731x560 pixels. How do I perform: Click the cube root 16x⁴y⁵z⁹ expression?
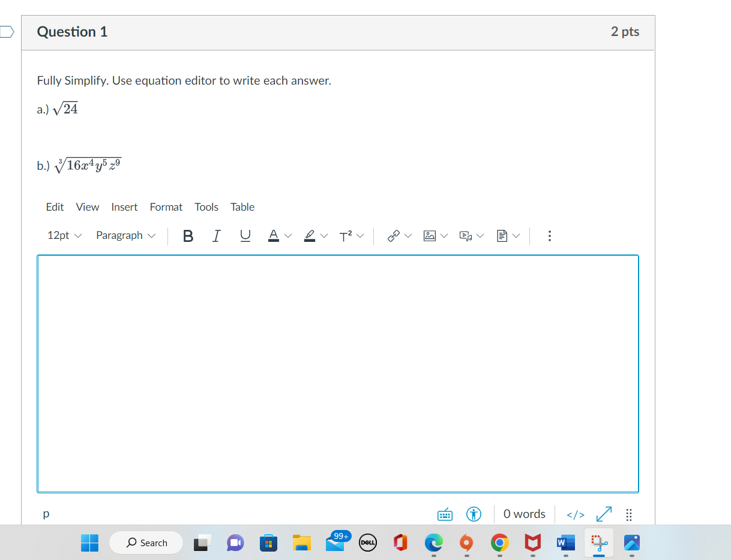click(88, 164)
